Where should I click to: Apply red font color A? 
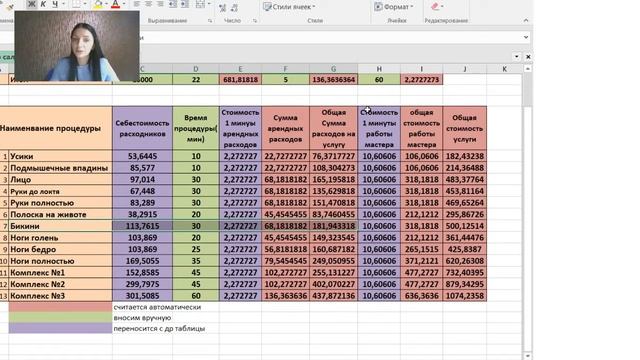pos(116,4)
